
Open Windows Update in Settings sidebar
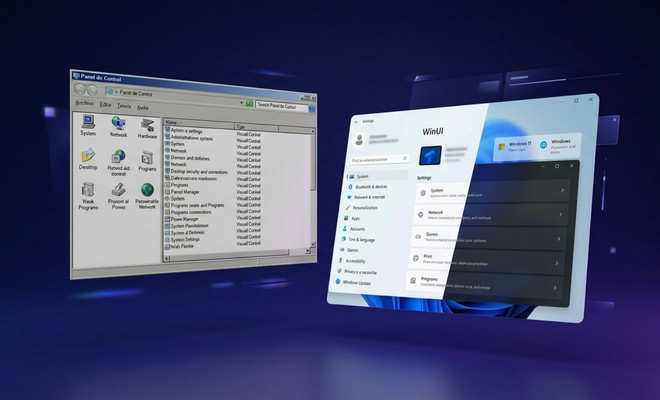click(x=353, y=283)
